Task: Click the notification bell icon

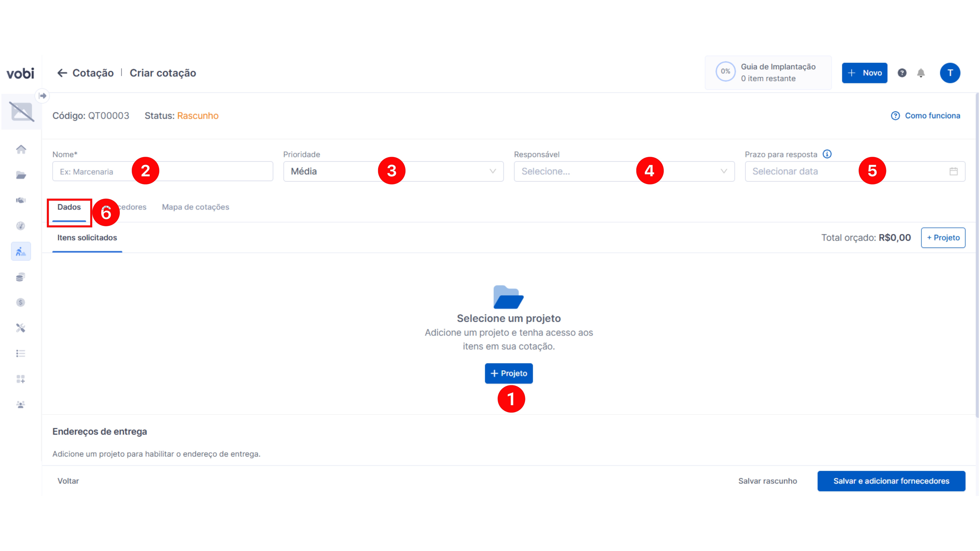Action: coord(921,73)
